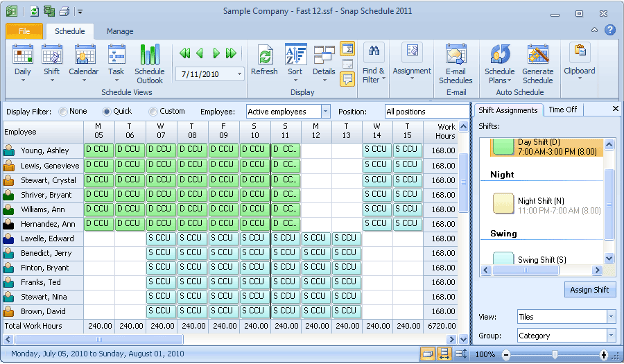This screenshot has width=624, height=364.
Task: Open the Group dropdown showing Category
Action: coord(611,336)
